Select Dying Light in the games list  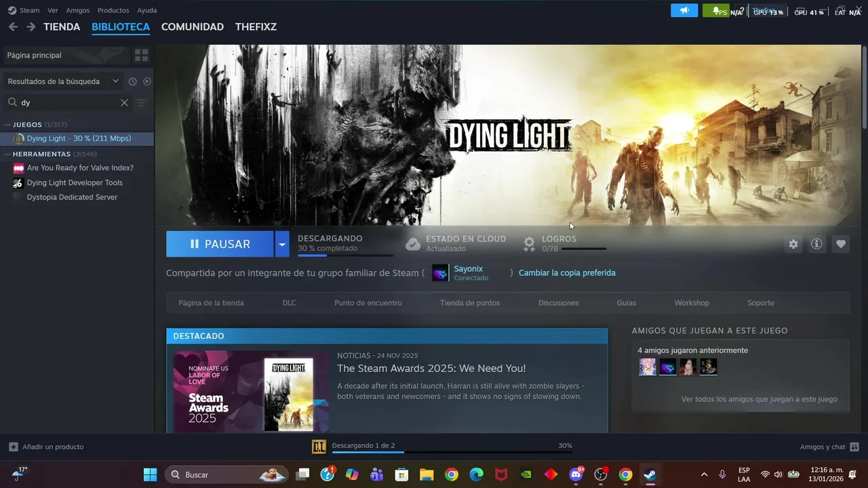point(77,138)
